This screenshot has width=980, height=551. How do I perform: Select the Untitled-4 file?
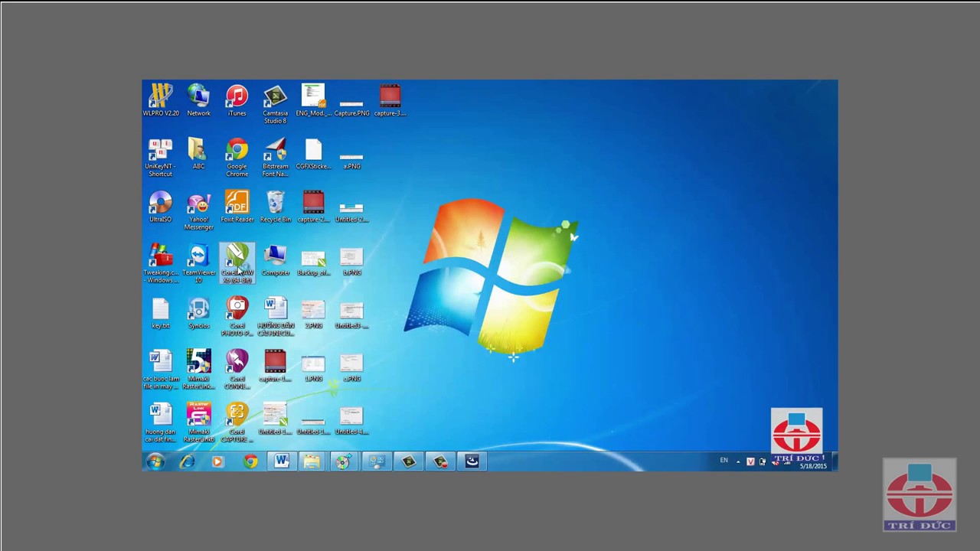[351, 419]
